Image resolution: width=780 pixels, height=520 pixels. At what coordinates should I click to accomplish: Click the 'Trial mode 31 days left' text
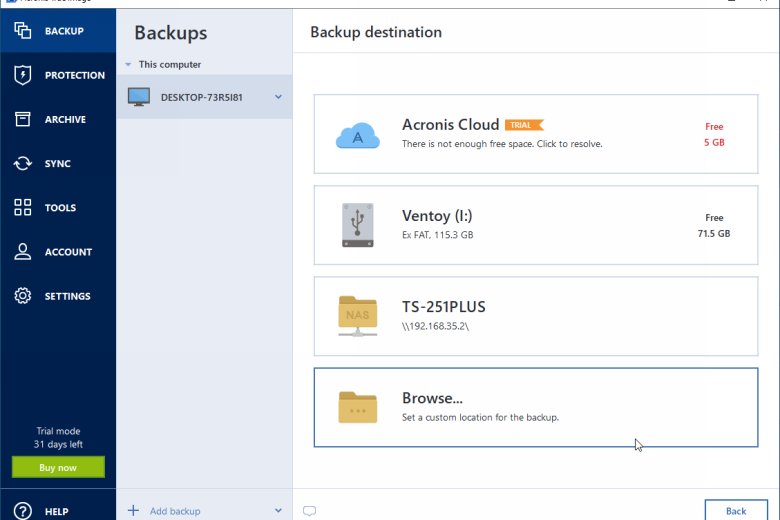coord(58,437)
